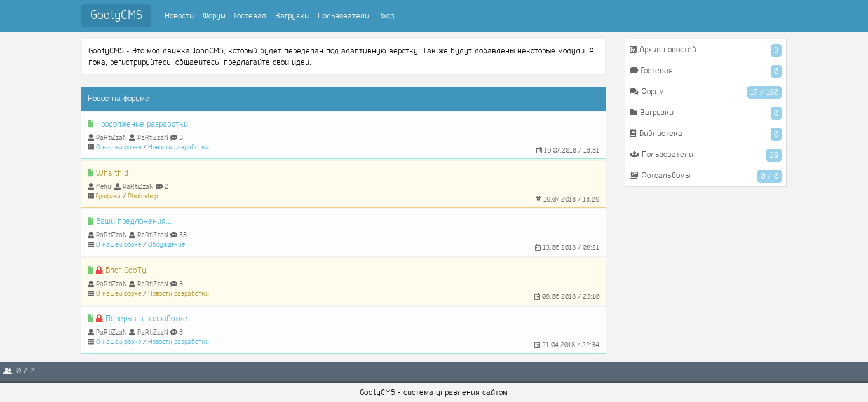Image resolution: width=868 pixels, height=402 pixels.
Task: Click the green file icon beside Продолжение разработки
Action: (90, 124)
